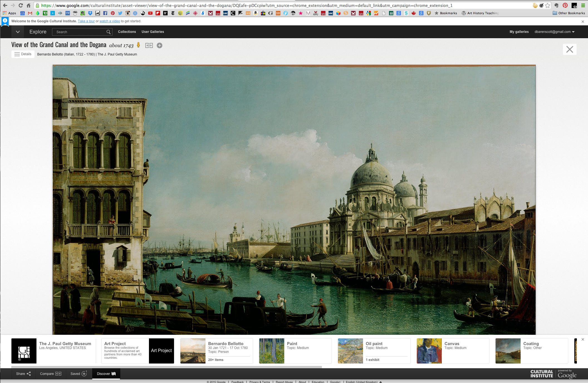Open the Other Bookmarks folder

[x=569, y=13]
